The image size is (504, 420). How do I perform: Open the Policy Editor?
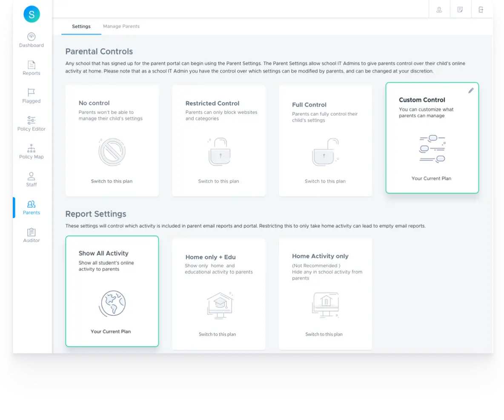tap(31, 124)
